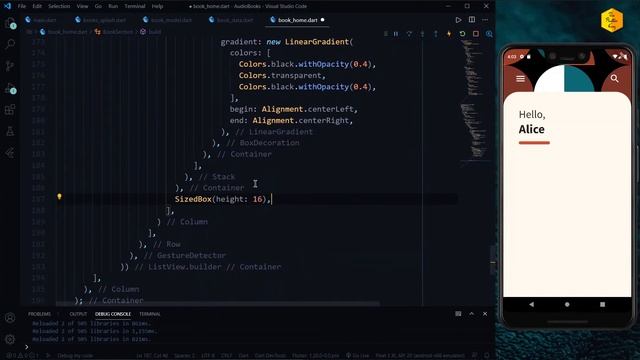Tap the Android home button on emulator
This screenshot has width=640, height=360.
(x=567, y=304)
